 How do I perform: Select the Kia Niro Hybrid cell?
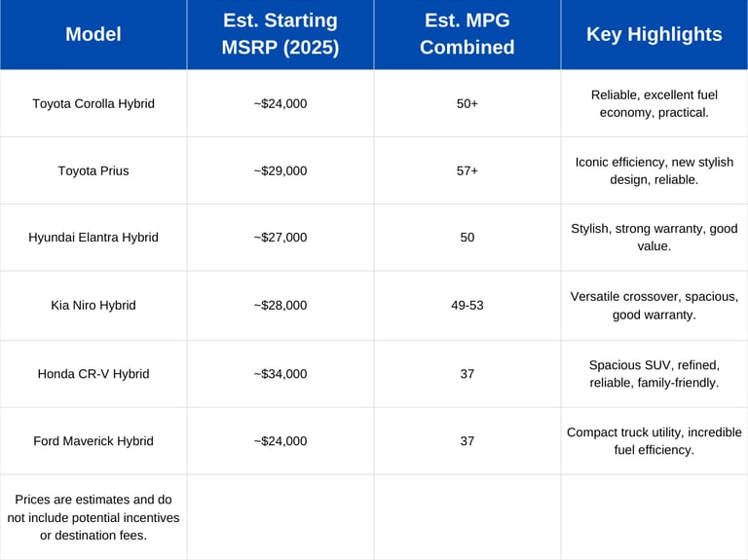pos(93,305)
